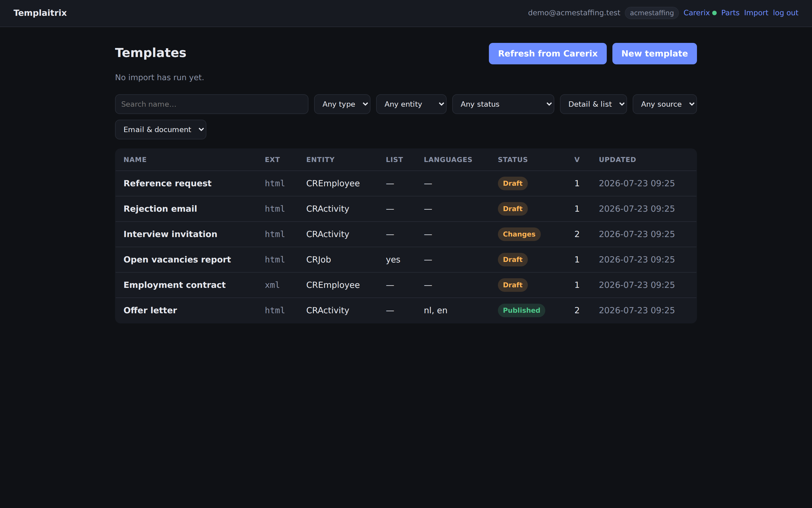The height and width of the screenshot is (508, 812).
Task: Click the Draft badge for Reference request
Action: (512, 183)
